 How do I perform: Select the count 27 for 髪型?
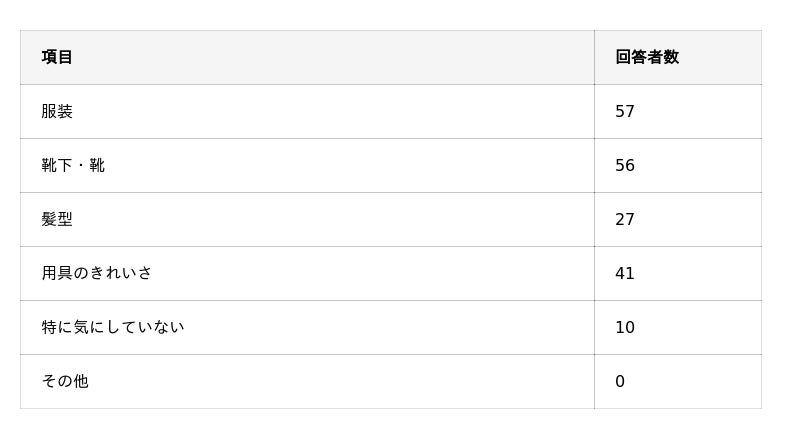[x=625, y=220]
